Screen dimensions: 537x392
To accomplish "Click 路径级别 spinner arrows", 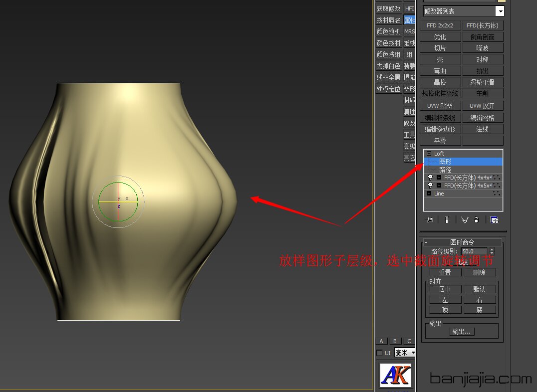I will tap(492, 251).
